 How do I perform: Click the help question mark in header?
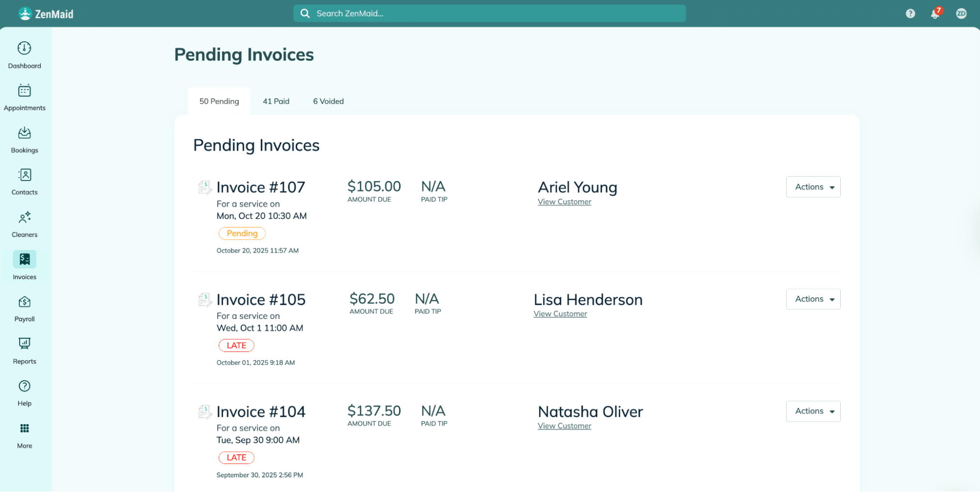pyautogui.click(x=910, y=14)
